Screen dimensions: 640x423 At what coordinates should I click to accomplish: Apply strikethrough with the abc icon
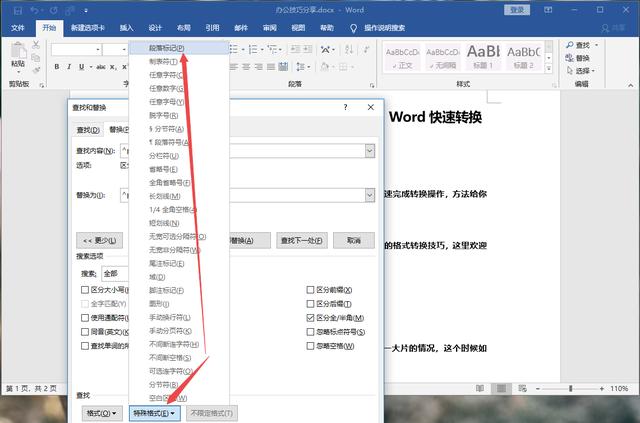click(101, 67)
